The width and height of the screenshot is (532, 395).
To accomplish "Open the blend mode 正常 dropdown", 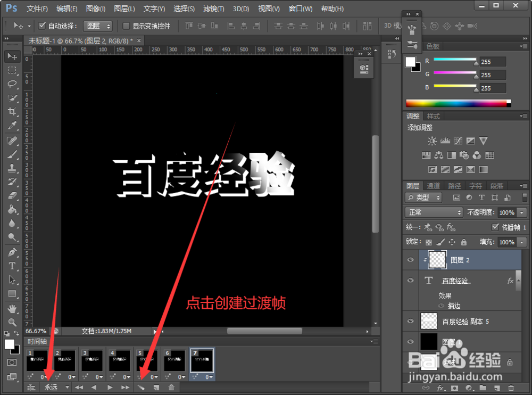I will pos(434,212).
